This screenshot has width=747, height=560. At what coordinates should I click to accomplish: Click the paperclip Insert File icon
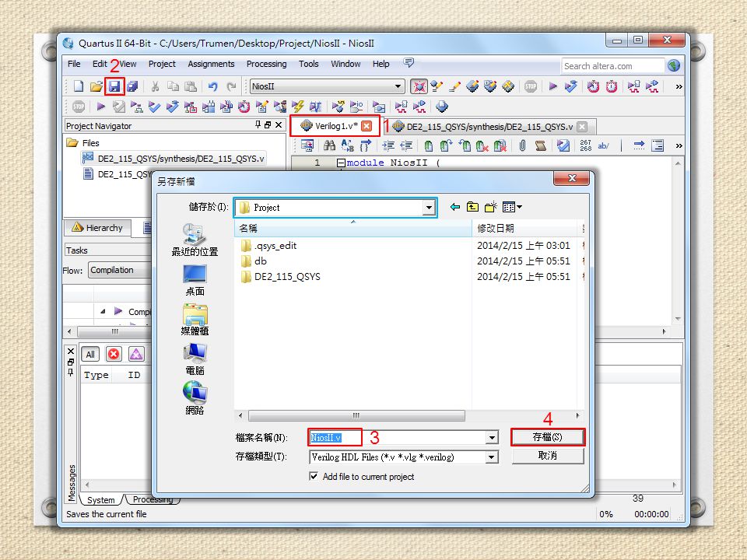click(x=522, y=145)
